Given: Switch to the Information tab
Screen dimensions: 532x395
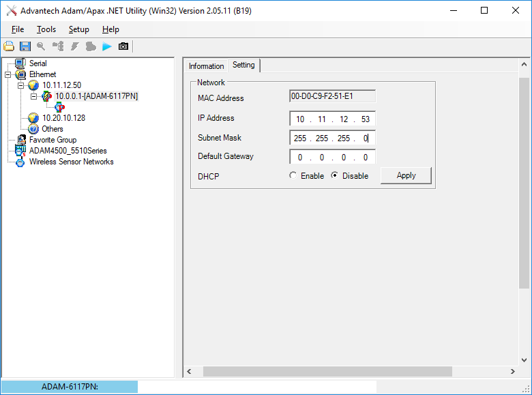Looking at the screenshot, I should [x=206, y=65].
